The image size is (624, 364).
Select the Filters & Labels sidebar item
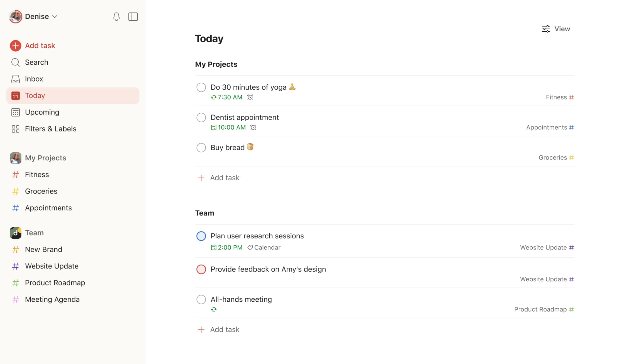(x=51, y=128)
